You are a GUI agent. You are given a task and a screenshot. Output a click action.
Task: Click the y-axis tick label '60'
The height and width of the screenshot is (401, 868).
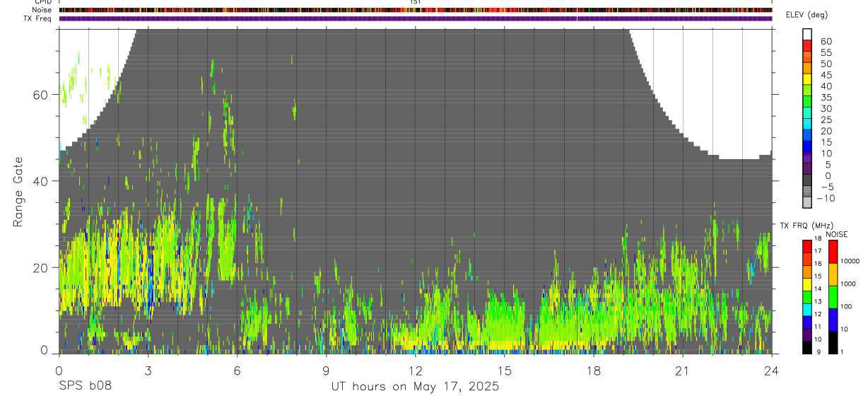pyautogui.click(x=40, y=95)
